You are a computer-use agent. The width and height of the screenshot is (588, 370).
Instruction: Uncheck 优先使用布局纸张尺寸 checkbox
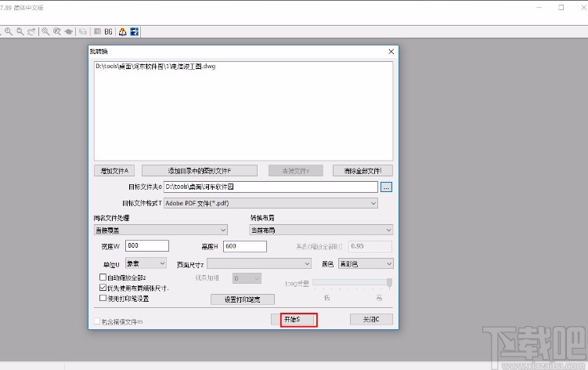103,288
